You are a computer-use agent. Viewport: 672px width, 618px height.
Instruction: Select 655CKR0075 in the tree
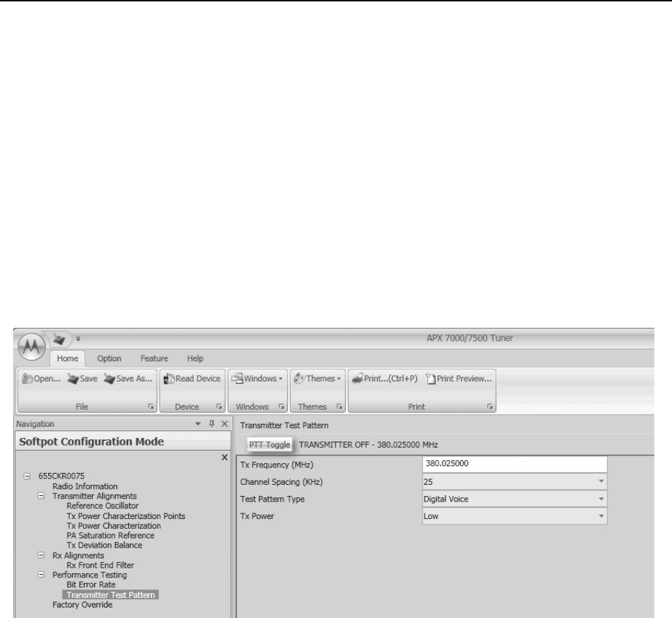(61, 476)
